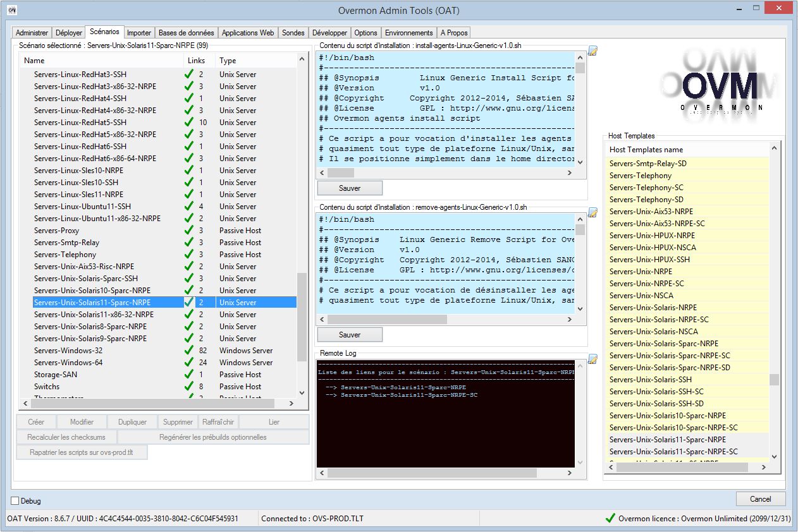Screen dimensions: 798x532
Task: Click the green check in the Servers-Windows-64 row
Action: 188,363
